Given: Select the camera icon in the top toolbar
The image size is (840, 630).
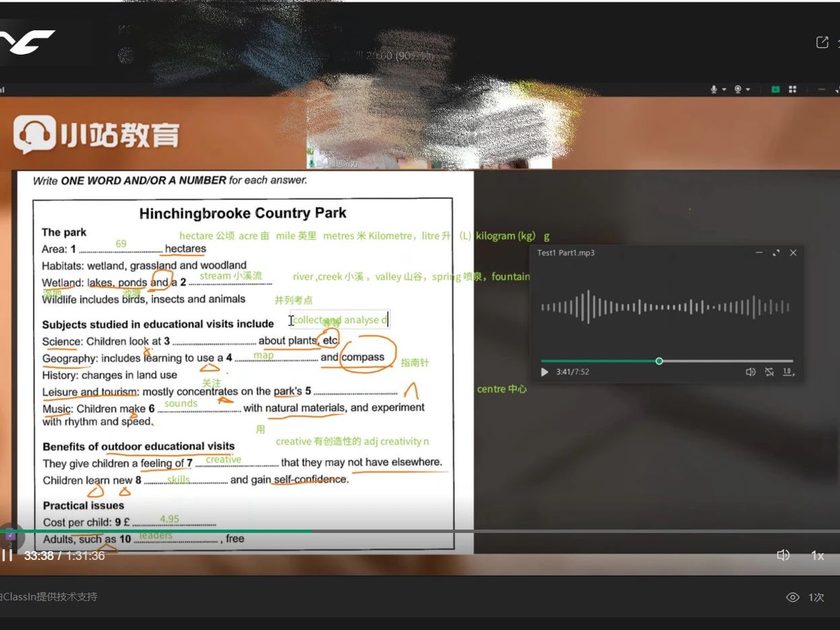Looking at the screenshot, I should (x=738, y=89).
